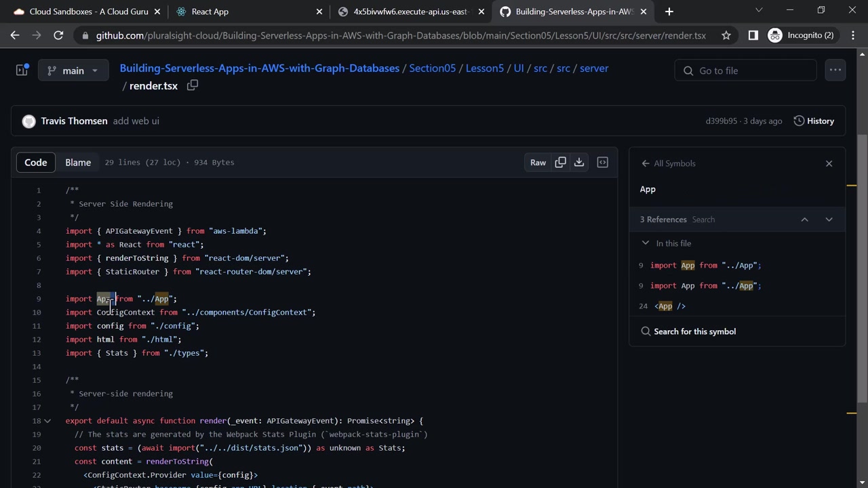Toggle the symbols panel icon

pos(602,162)
